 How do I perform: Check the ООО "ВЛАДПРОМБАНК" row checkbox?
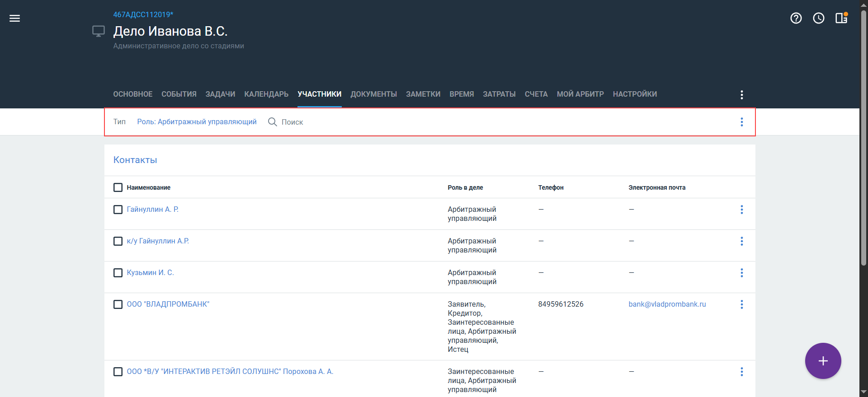(118, 304)
